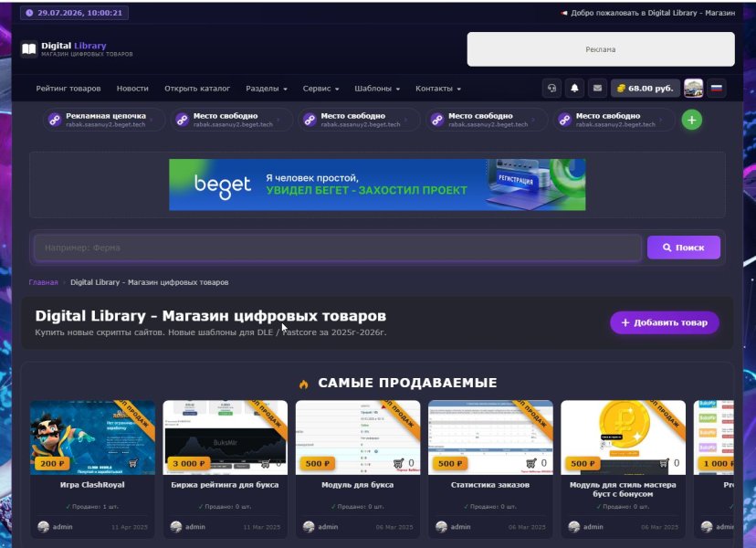756x548 pixels.
Task: Click admin avatar under Модуль для букса
Action: click(309, 527)
